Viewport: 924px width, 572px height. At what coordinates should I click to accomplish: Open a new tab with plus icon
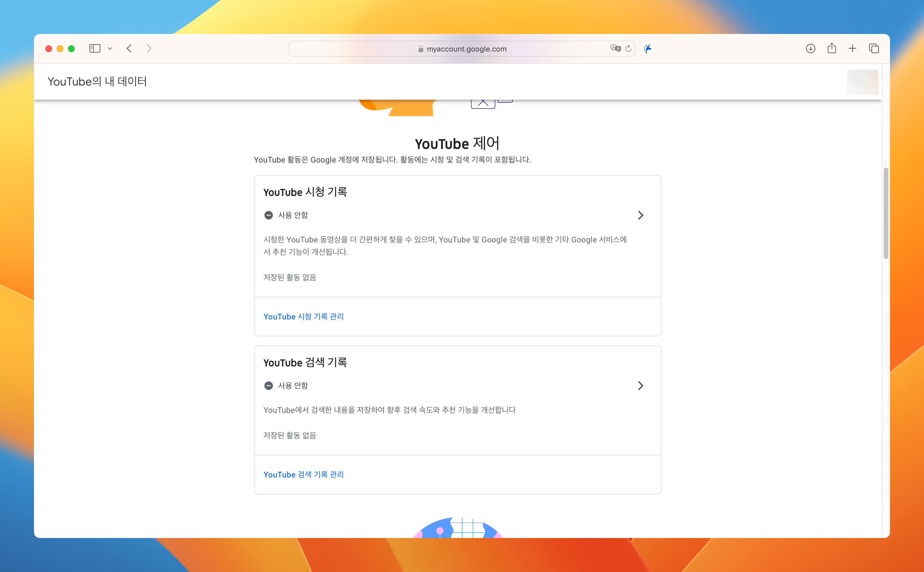coord(852,48)
